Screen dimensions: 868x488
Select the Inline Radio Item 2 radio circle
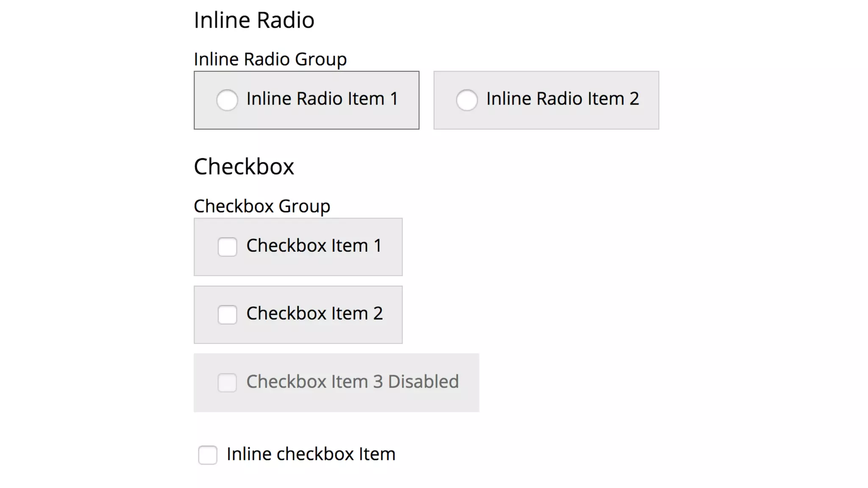(x=467, y=100)
